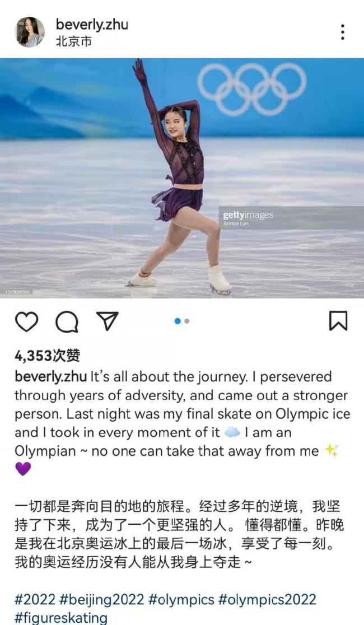View the 4,353 likes list
This screenshot has height=625, width=364.
tap(48, 355)
